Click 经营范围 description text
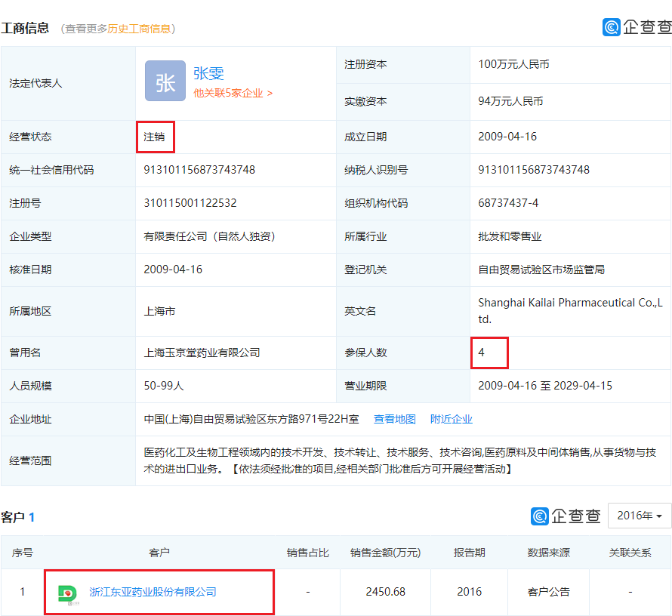The image size is (672, 616). [400, 461]
